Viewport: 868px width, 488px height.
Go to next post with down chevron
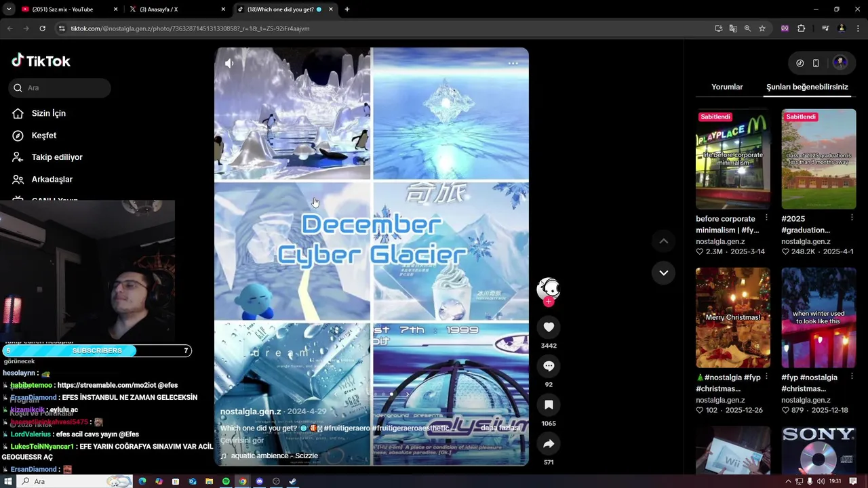pos(664,272)
